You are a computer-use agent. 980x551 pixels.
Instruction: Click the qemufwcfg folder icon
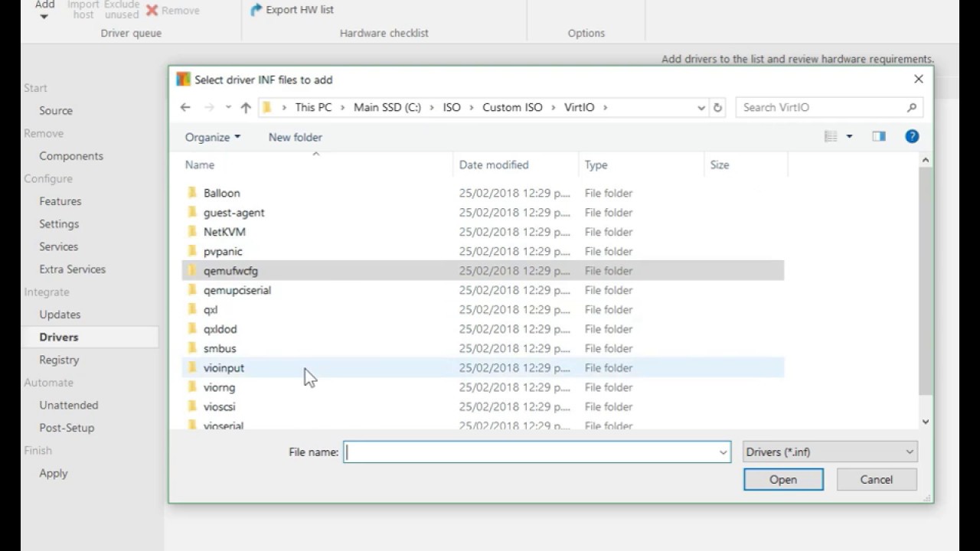pos(193,271)
